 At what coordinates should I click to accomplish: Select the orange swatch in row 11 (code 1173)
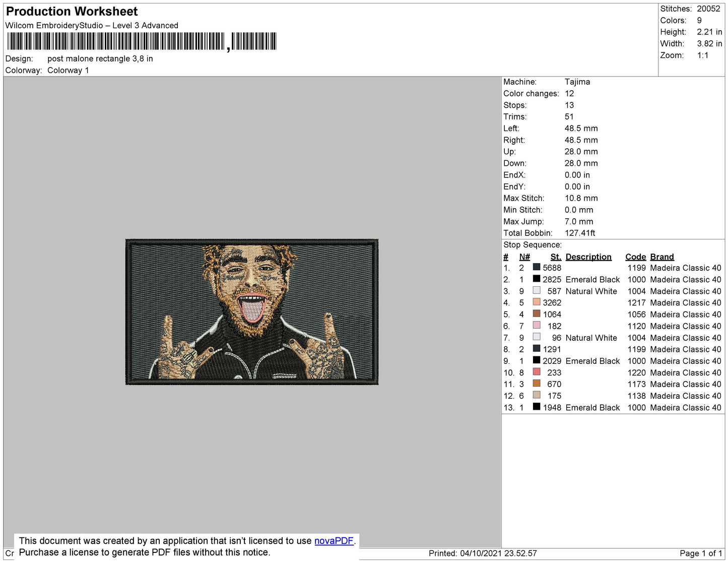pos(537,383)
